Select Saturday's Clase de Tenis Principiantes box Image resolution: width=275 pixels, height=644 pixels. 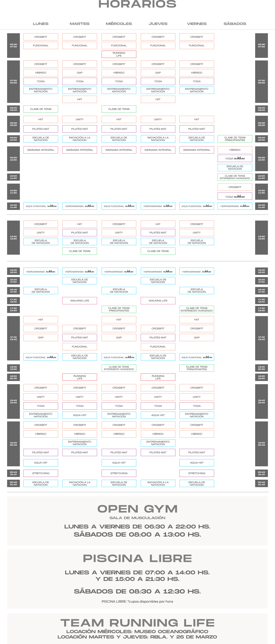coord(235,139)
